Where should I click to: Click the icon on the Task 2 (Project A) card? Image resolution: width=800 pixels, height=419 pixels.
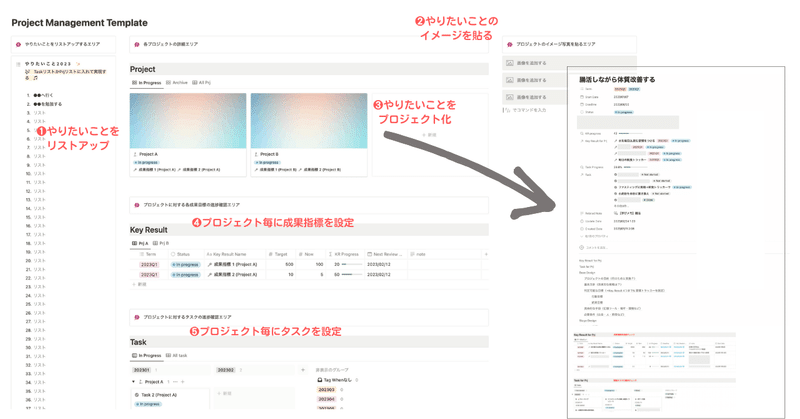[137, 395]
